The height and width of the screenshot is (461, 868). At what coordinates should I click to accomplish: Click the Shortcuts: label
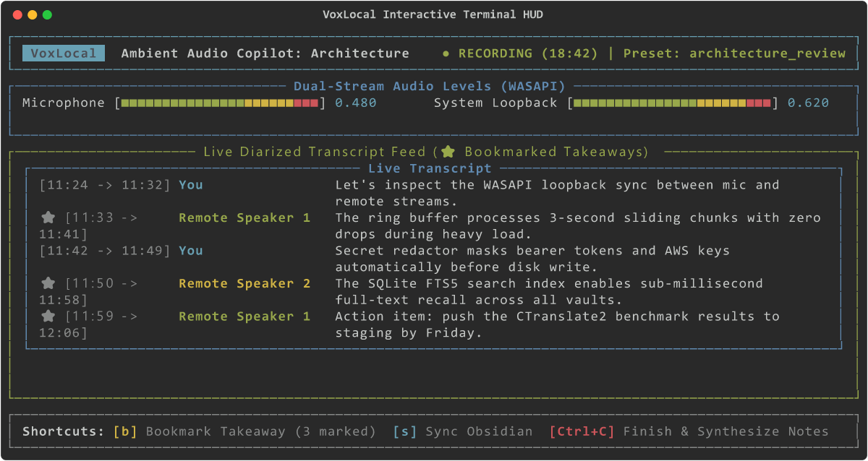pos(64,431)
